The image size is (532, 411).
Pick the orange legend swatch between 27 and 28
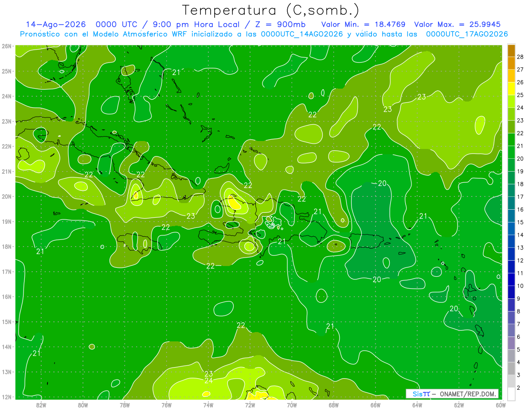[x=511, y=63]
